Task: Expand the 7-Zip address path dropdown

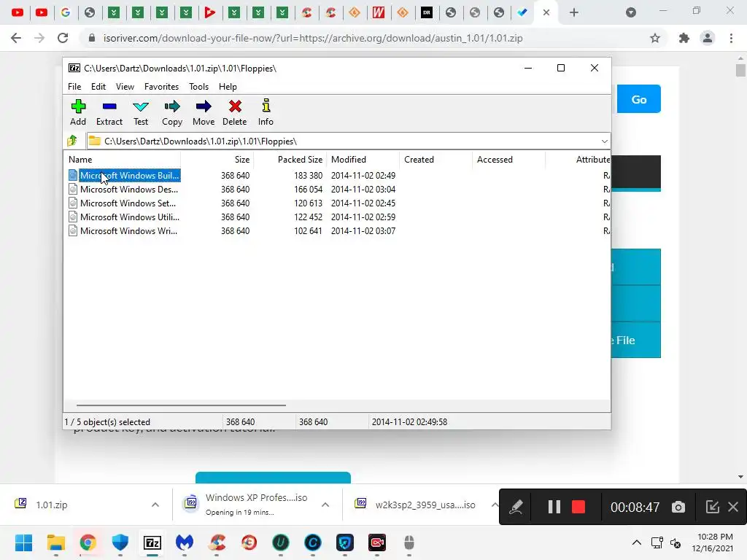Action: (604, 141)
